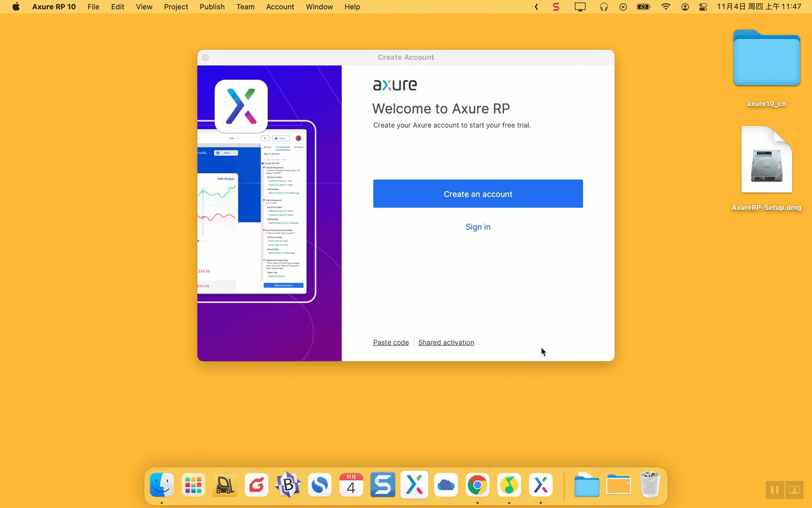Open the Wi-Fi status menu
The height and width of the screenshot is (508, 812).
(x=666, y=7)
